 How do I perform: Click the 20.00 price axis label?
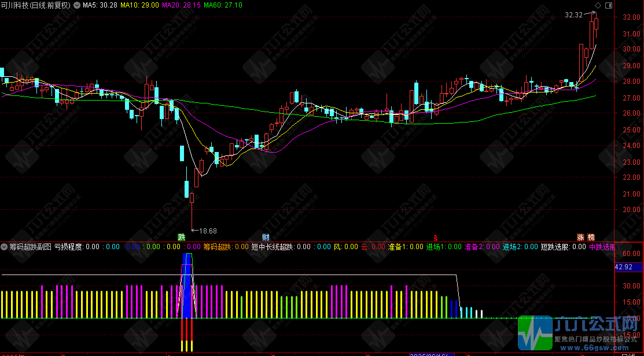click(631, 210)
